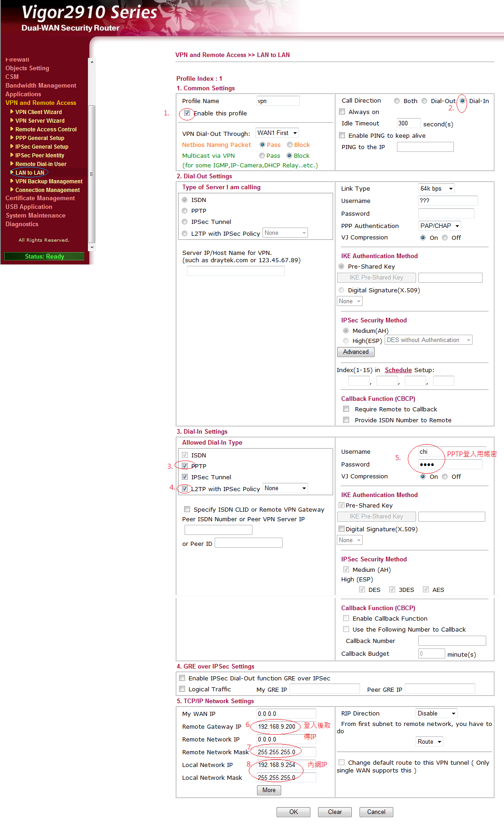Check the Always on option

[x=342, y=112]
